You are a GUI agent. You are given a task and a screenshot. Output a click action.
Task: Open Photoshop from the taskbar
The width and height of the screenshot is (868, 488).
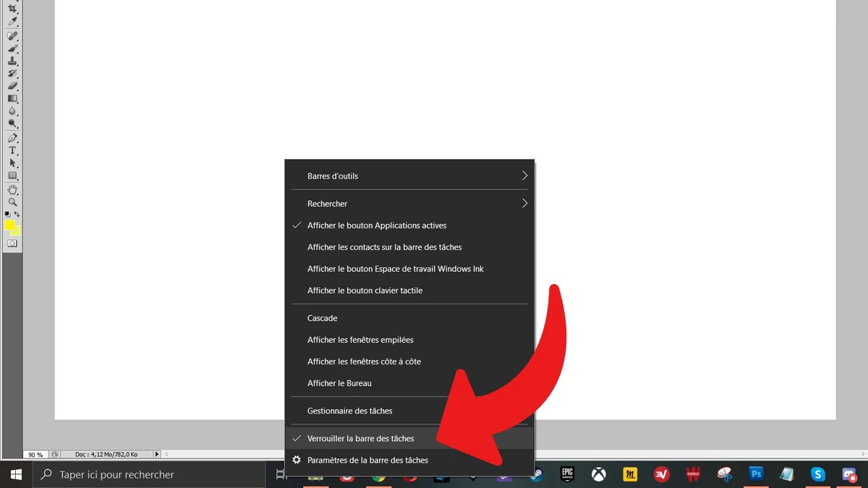(756, 474)
